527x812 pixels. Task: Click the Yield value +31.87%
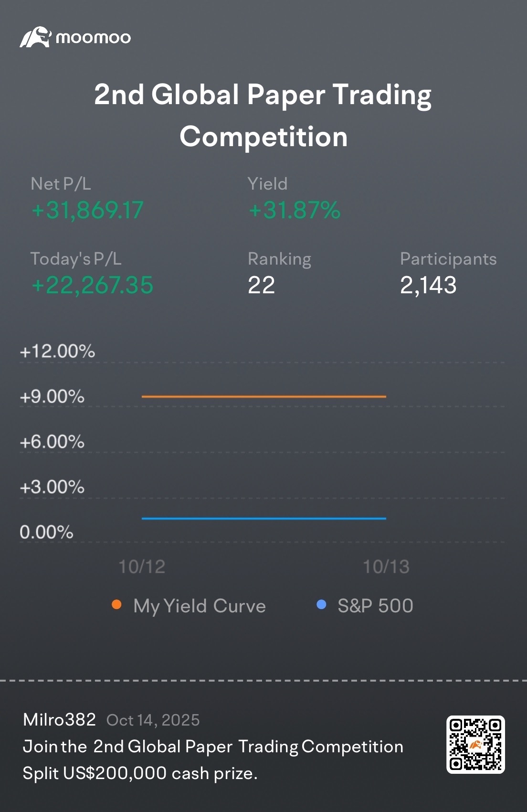coord(295,210)
